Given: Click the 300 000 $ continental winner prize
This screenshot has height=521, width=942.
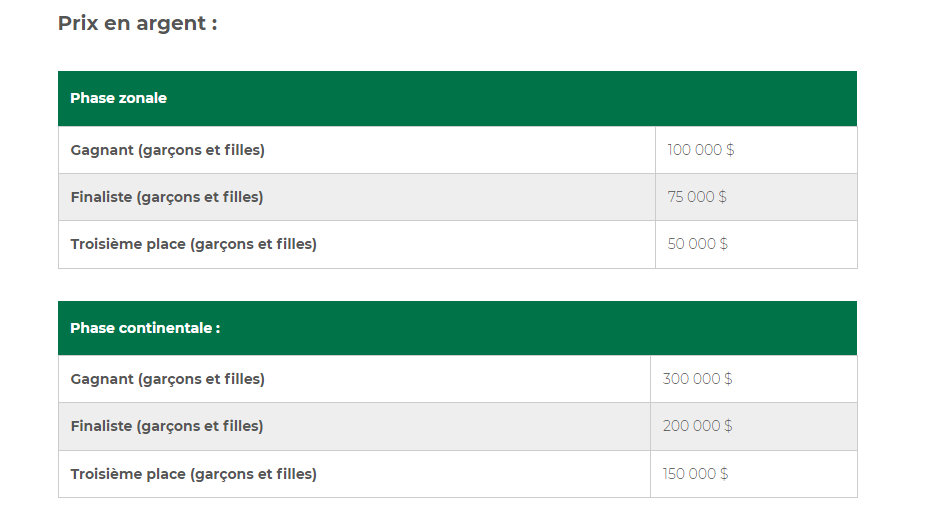Looking at the screenshot, I should (x=697, y=379).
